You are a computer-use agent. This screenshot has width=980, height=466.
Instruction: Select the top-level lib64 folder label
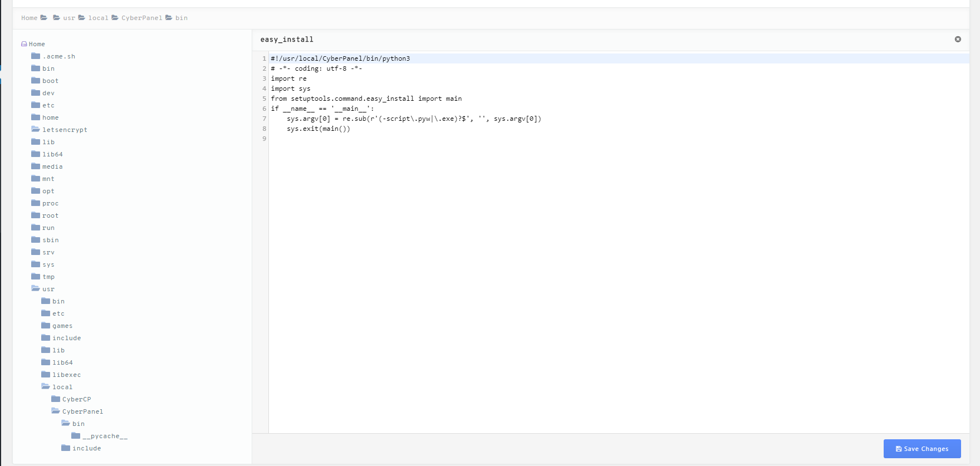coord(52,154)
